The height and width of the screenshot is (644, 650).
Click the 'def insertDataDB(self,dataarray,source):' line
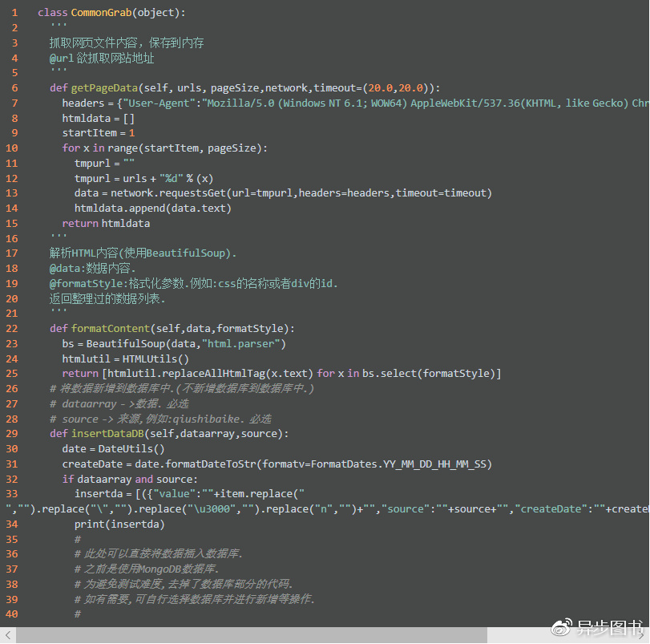point(169,434)
